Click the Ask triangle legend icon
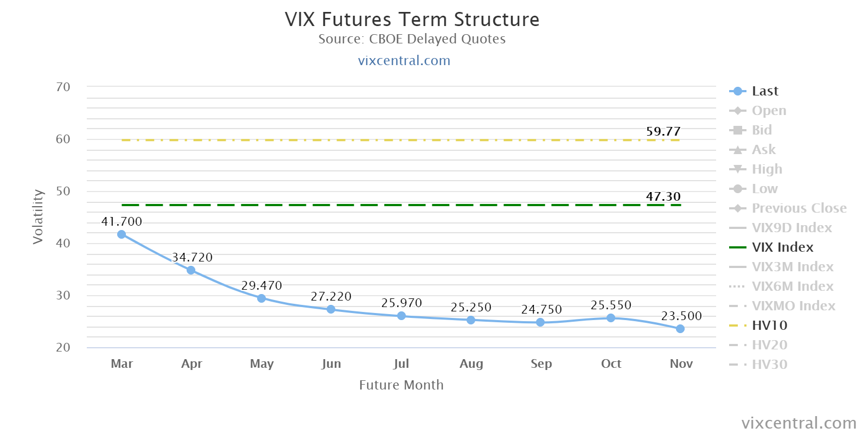Screen dimensions: 868x434 coord(737,150)
